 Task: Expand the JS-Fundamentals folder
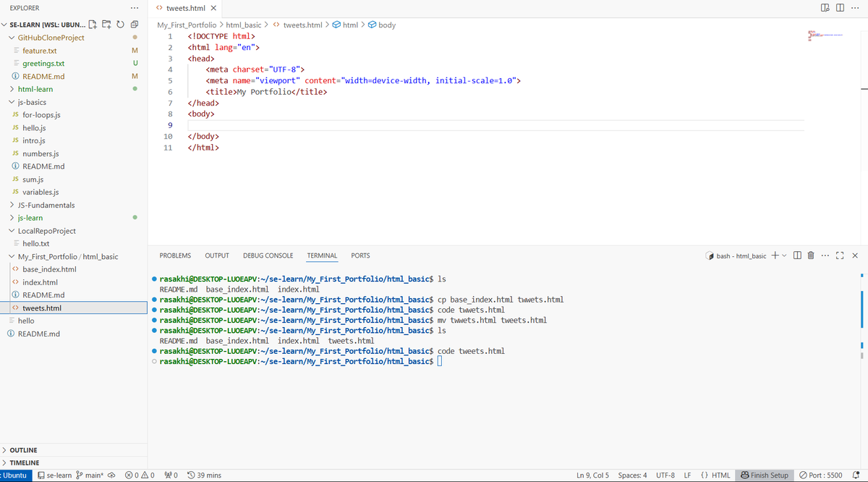46,205
